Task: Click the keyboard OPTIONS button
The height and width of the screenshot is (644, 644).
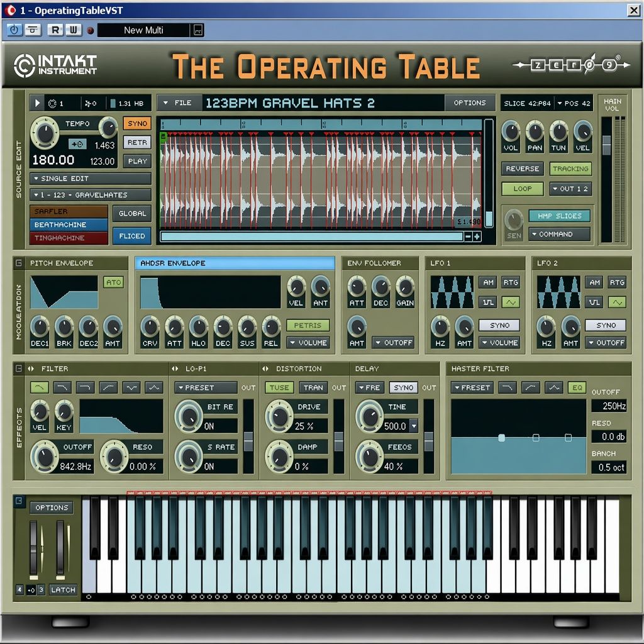Action: [52, 508]
